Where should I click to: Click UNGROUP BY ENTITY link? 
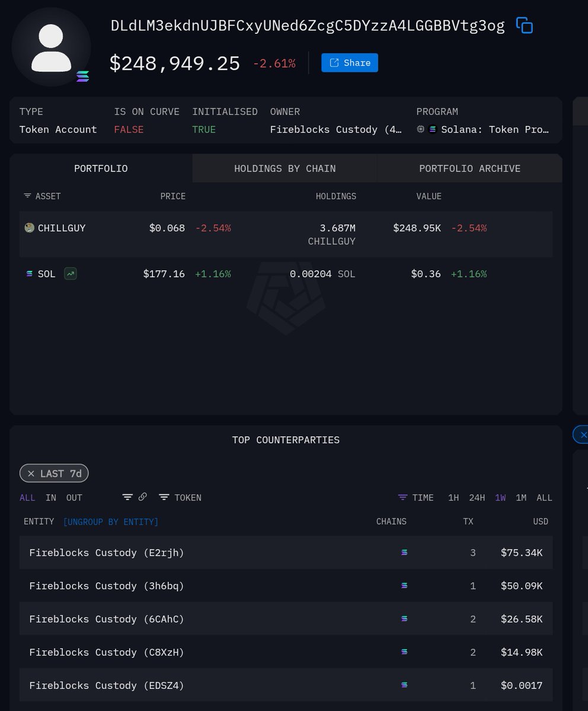coord(111,522)
